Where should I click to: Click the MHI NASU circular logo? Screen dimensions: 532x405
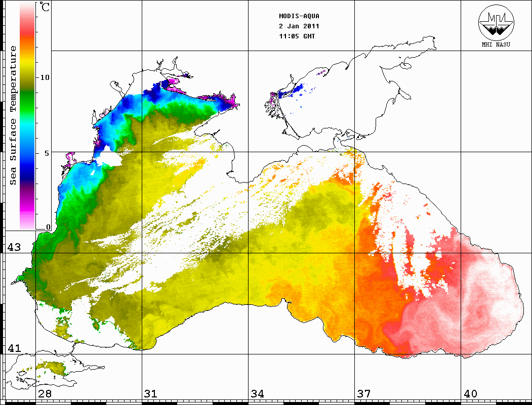pyautogui.click(x=496, y=22)
